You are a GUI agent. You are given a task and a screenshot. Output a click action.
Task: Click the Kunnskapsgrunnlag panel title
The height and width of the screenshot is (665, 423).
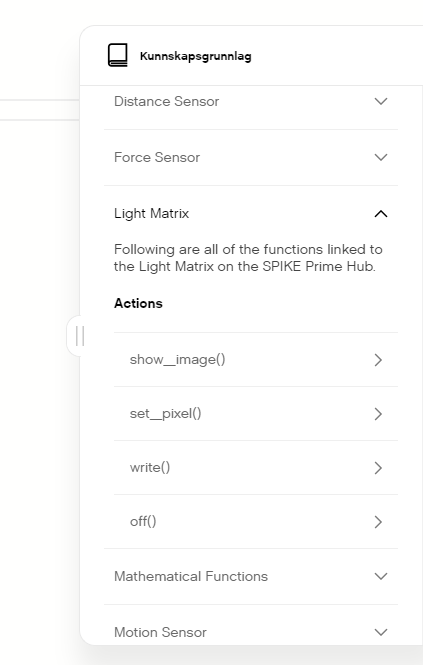tap(196, 56)
